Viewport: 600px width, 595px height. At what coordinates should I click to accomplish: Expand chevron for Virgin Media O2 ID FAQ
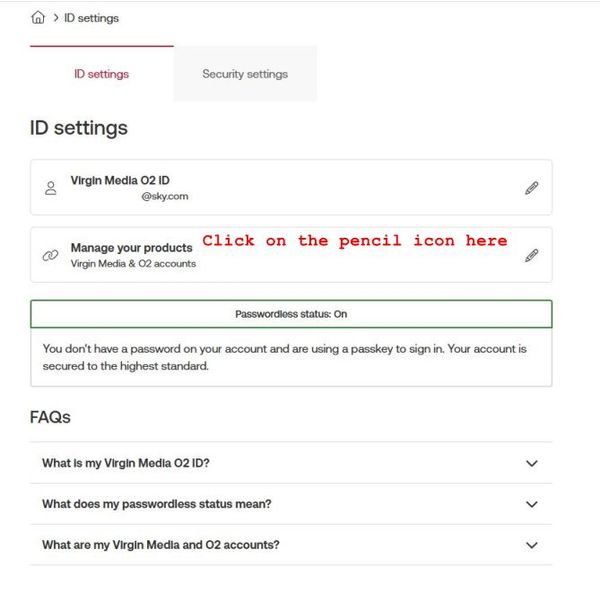point(531,463)
